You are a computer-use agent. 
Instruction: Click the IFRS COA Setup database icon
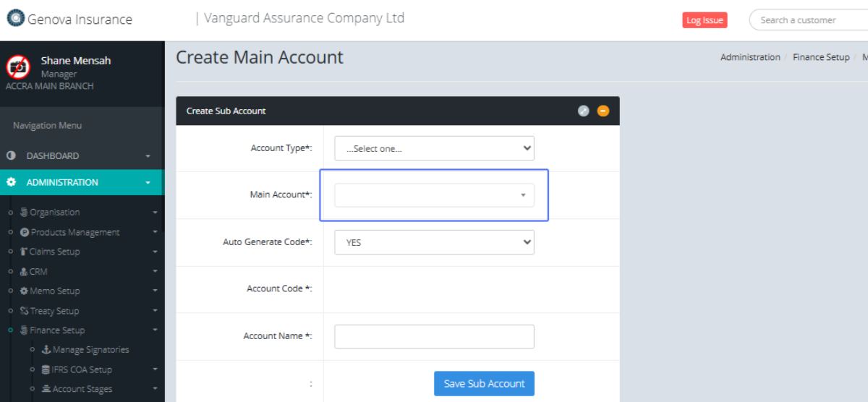point(46,369)
